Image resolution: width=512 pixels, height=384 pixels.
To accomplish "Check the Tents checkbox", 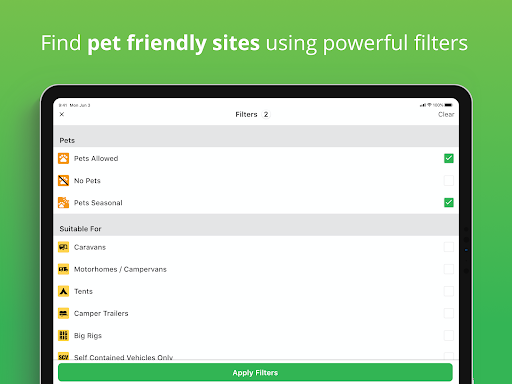I will (x=449, y=291).
